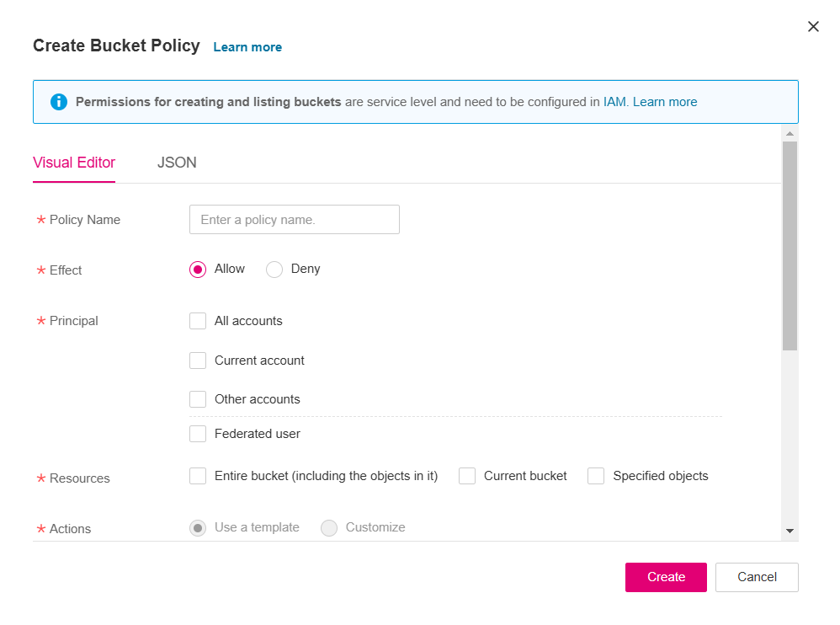Check the Current bucket resource box

(x=467, y=476)
